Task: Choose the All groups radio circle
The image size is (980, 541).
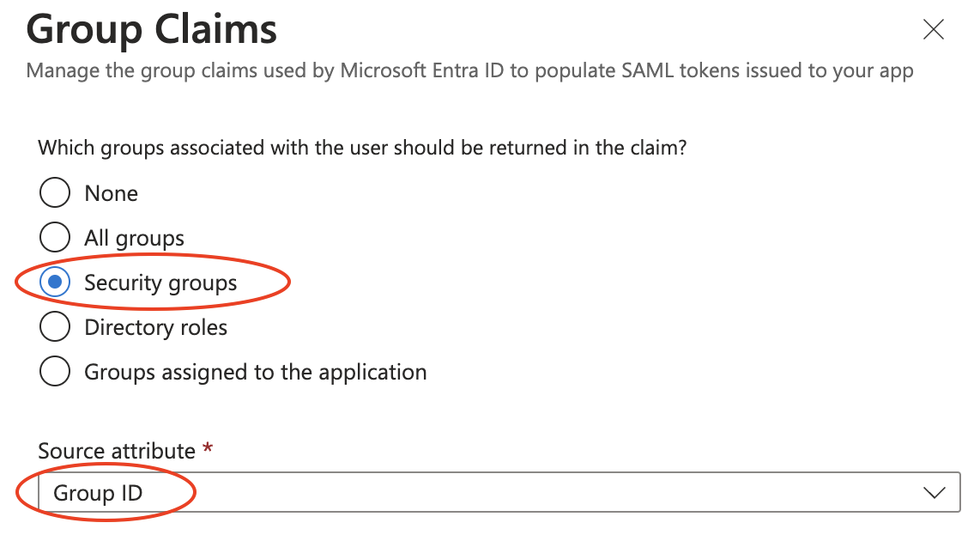Action: click(55, 238)
